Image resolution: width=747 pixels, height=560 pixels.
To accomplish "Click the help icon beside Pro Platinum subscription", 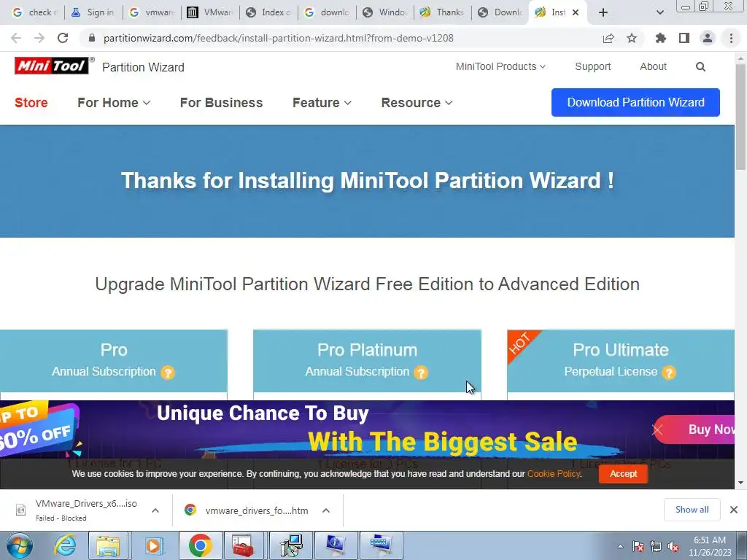I will tap(421, 373).
